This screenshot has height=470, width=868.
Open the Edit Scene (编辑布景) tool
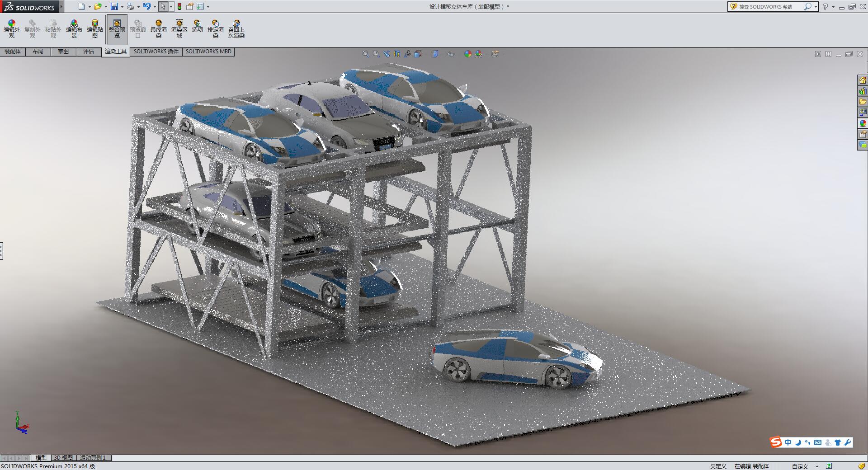pos(74,29)
